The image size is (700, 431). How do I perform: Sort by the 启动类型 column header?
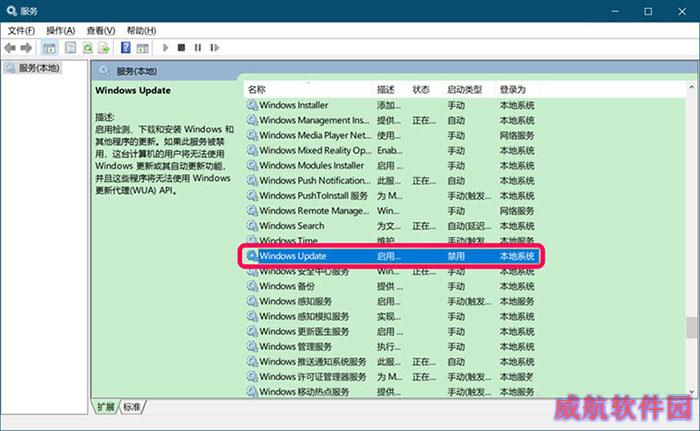click(x=470, y=89)
